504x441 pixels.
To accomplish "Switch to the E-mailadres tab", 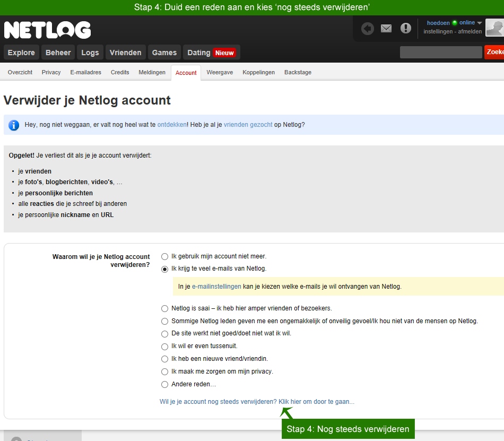I will pos(86,72).
